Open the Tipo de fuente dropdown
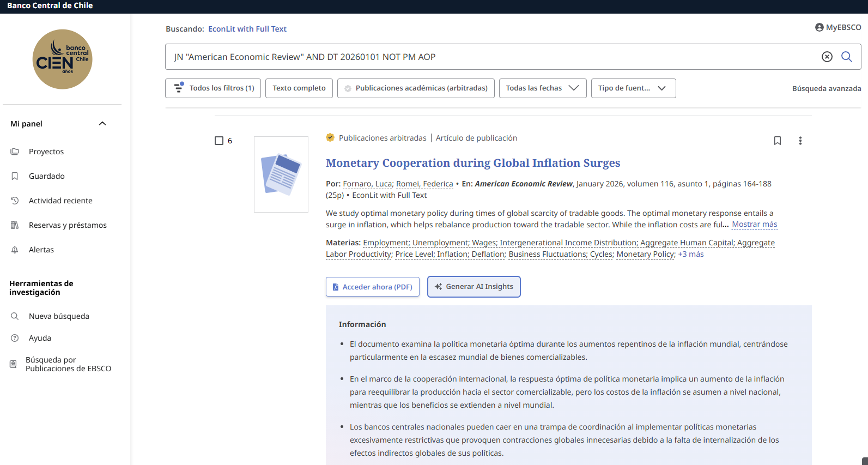The height and width of the screenshot is (465, 868). pos(633,88)
